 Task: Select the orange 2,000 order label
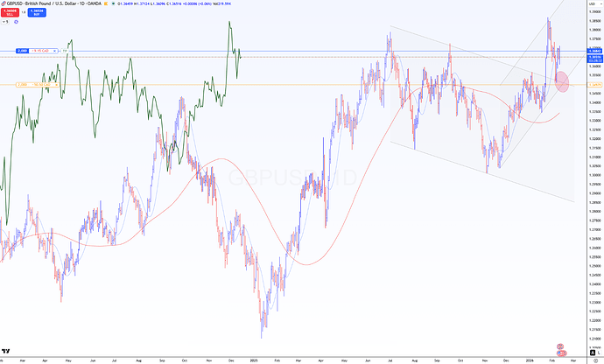(x=23, y=84)
